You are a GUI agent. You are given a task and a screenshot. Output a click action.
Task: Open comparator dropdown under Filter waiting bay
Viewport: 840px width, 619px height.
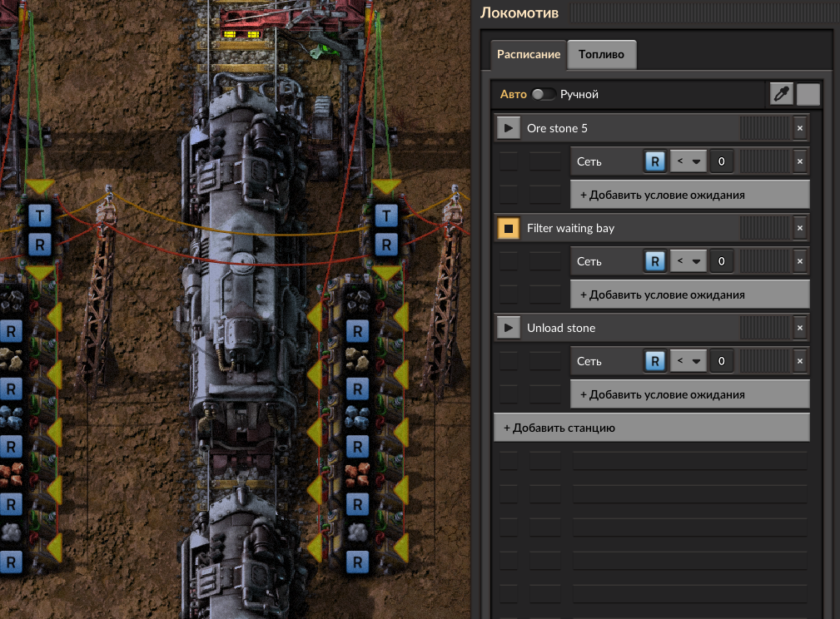[688, 261]
